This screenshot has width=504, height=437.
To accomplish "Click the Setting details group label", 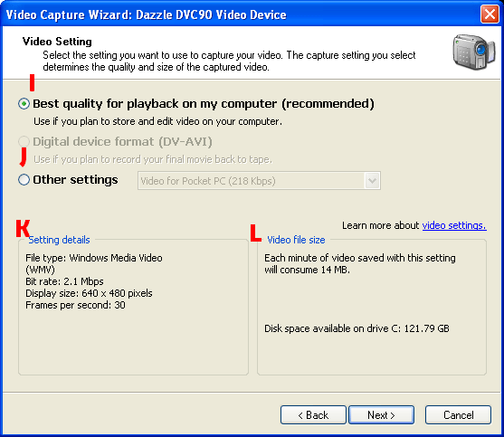I will [x=59, y=240].
